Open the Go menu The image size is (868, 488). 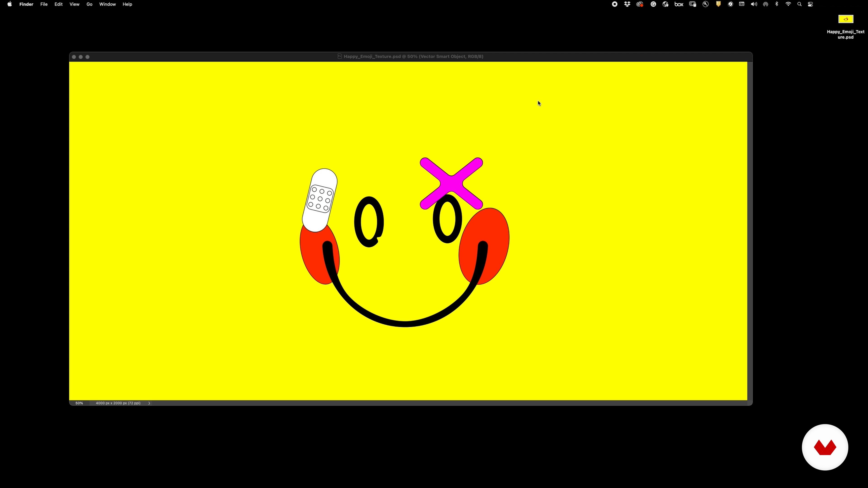(89, 4)
